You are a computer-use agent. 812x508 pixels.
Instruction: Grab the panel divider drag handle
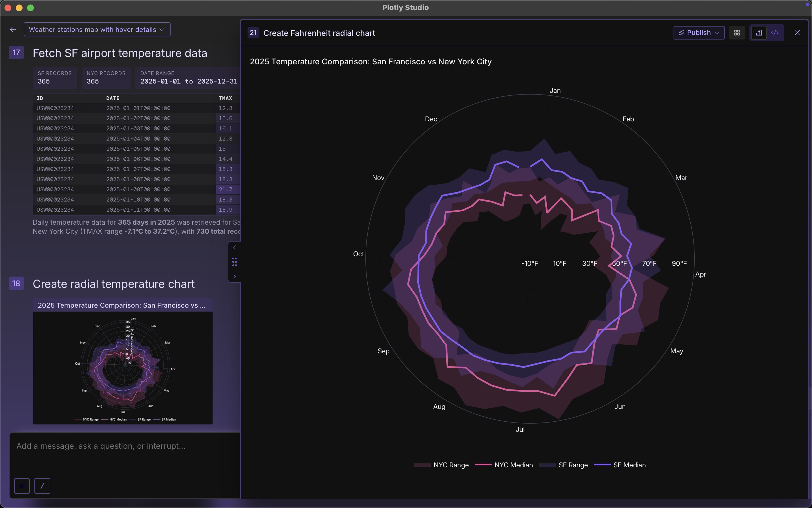235,262
